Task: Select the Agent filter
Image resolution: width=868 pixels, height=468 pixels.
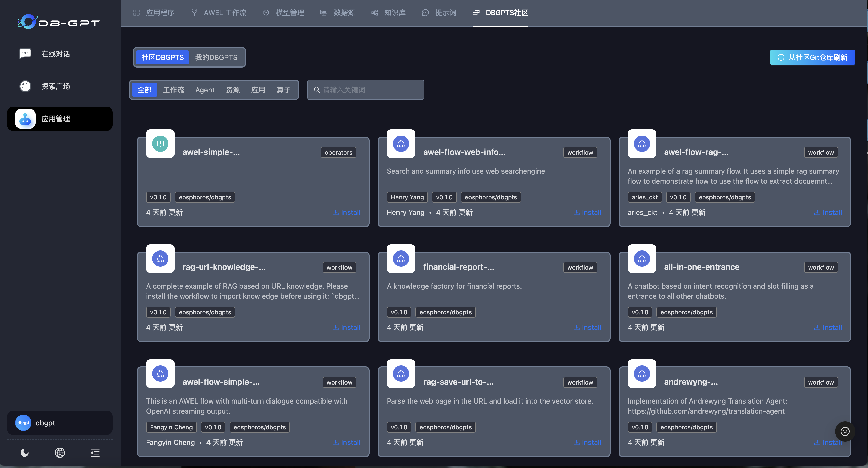Action: (x=205, y=90)
